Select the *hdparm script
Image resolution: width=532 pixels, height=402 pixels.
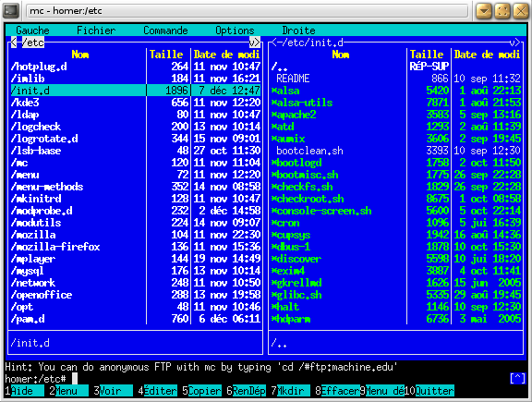396,319
